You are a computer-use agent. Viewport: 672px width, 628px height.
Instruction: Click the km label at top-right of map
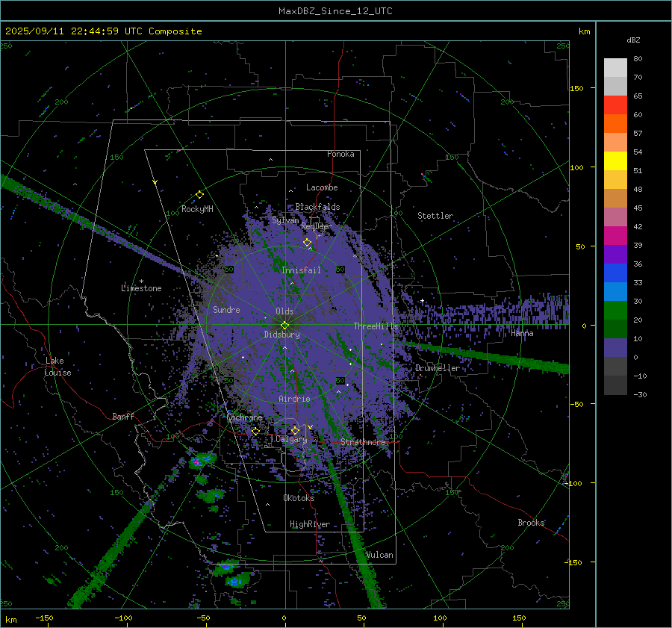pos(584,31)
